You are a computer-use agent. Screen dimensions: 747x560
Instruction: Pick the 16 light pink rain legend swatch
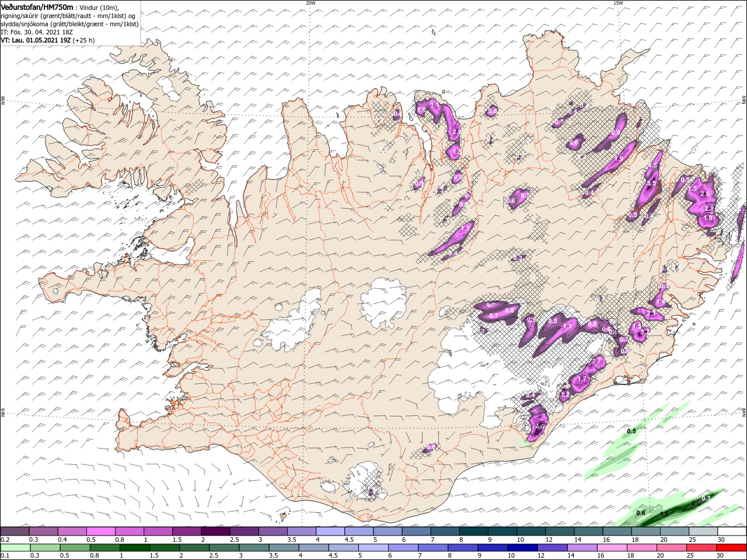click(612, 548)
